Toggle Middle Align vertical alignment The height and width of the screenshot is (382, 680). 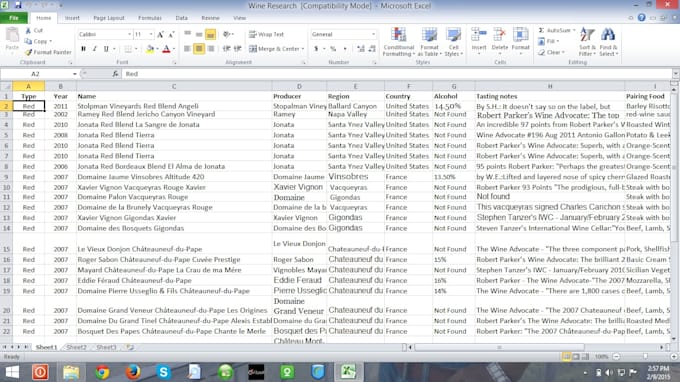click(x=199, y=34)
